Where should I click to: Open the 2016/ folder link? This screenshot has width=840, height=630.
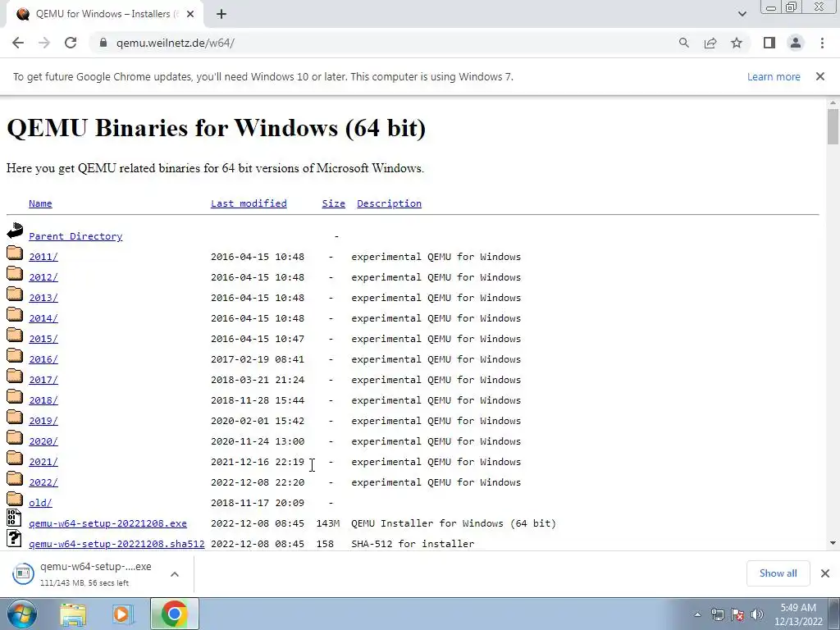coord(43,359)
